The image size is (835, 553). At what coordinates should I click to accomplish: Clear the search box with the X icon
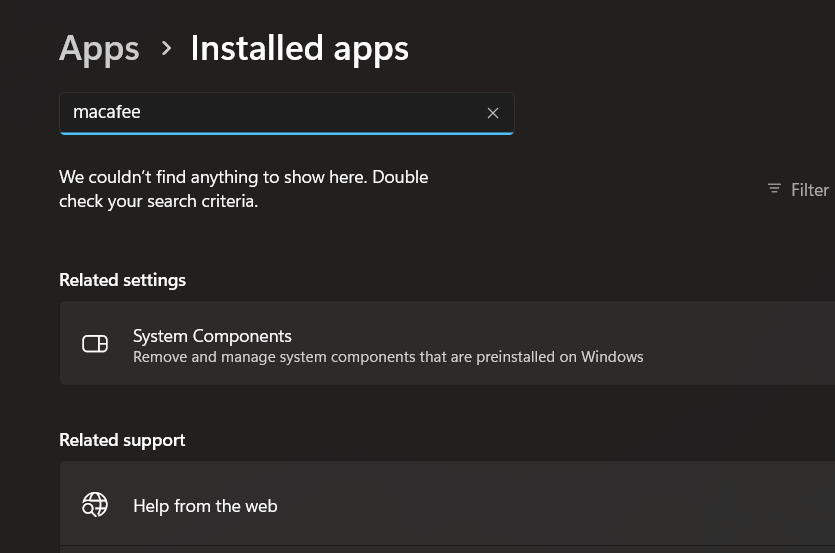click(x=492, y=113)
